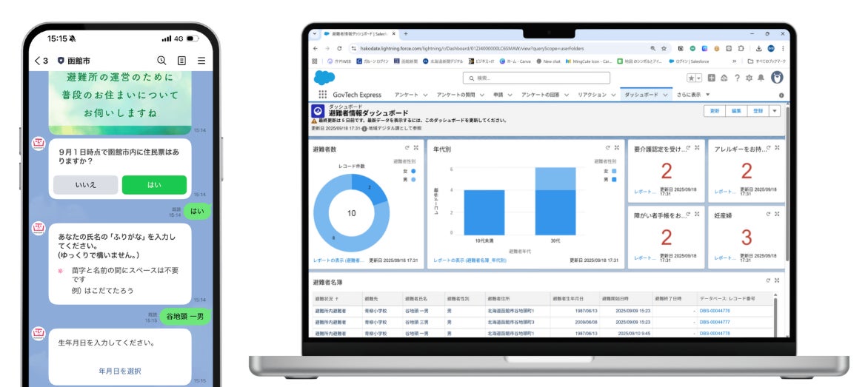
Task: Click the zoom magnifier in address bar
Action: 653,49
